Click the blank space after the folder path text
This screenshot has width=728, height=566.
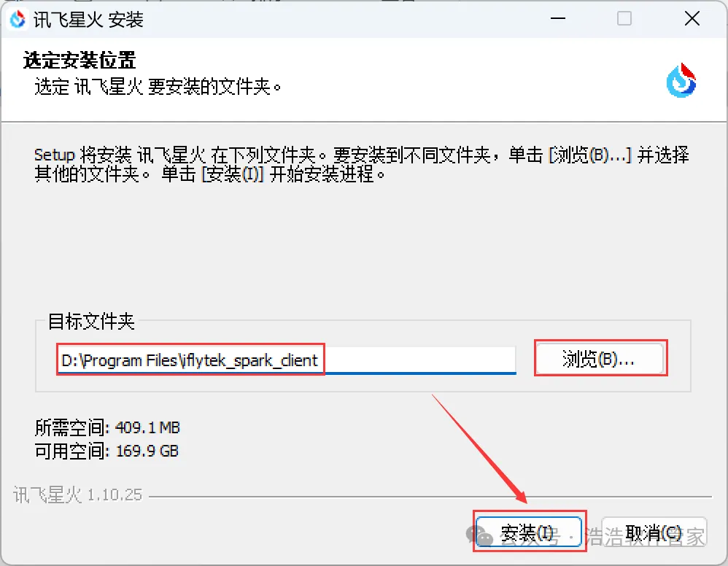point(420,360)
